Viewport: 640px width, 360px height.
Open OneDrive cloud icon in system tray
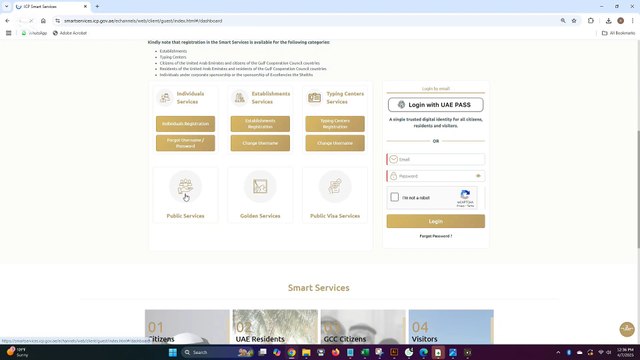point(580,352)
